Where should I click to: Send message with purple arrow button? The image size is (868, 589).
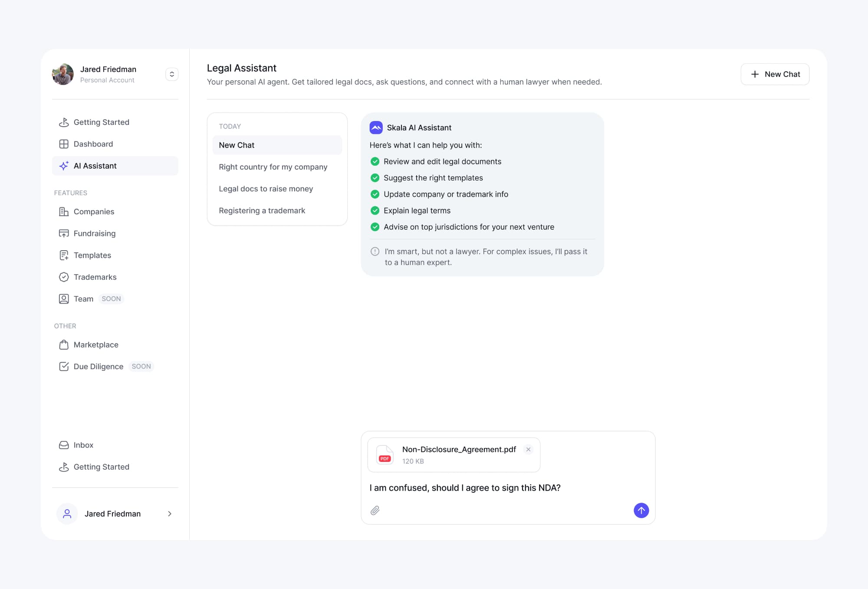(641, 510)
